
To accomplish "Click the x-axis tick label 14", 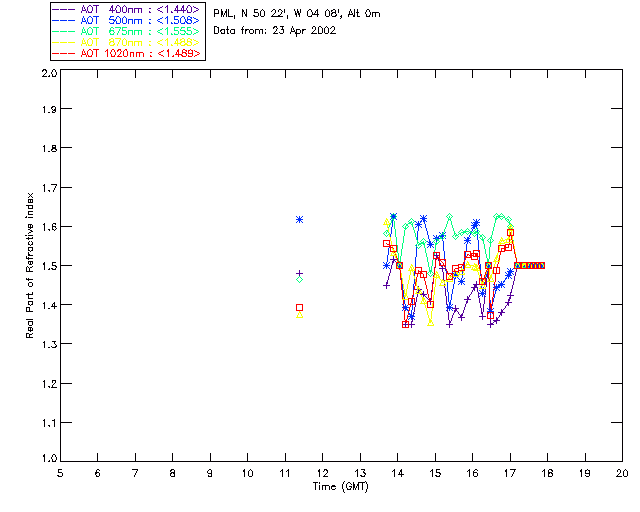I will click(398, 473).
